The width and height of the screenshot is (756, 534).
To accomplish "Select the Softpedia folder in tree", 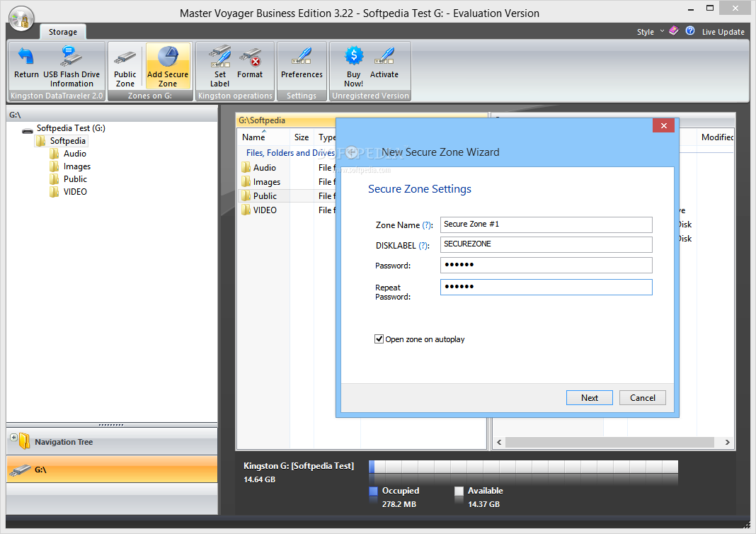I will [x=67, y=141].
